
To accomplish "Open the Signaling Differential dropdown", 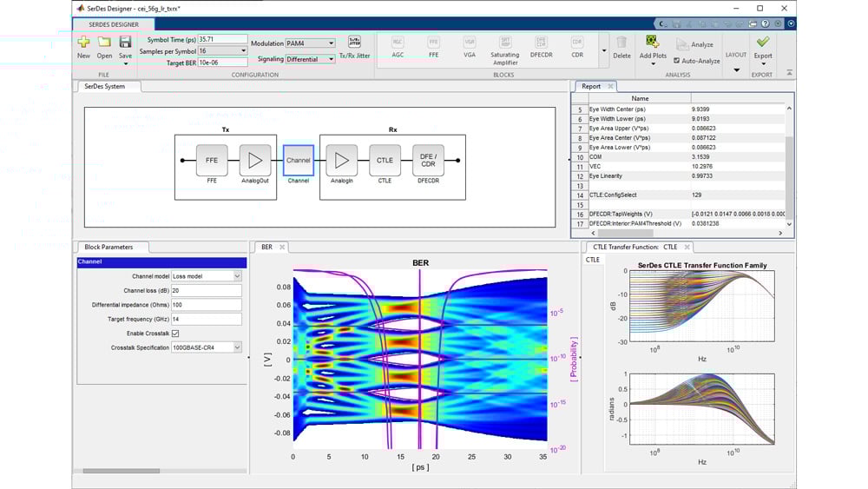I will pyautogui.click(x=331, y=59).
